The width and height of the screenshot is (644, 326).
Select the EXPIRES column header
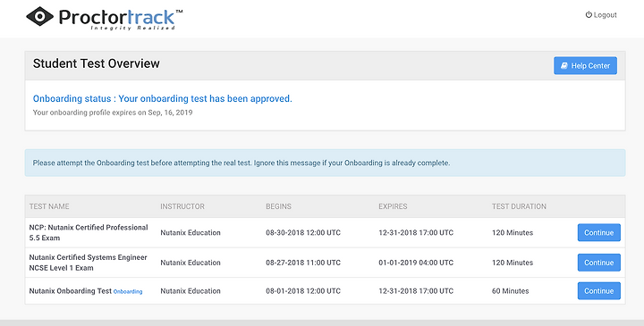(393, 206)
